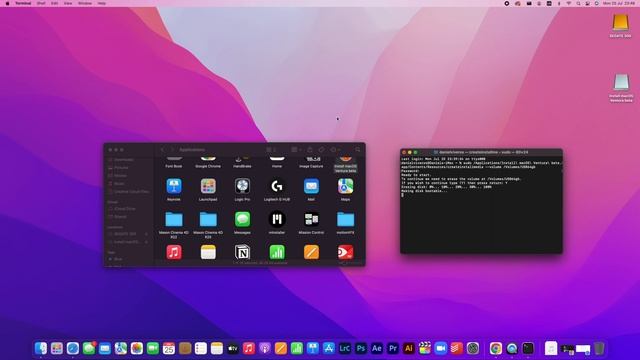Open the Finder group-by dropdown

[x=296, y=150]
